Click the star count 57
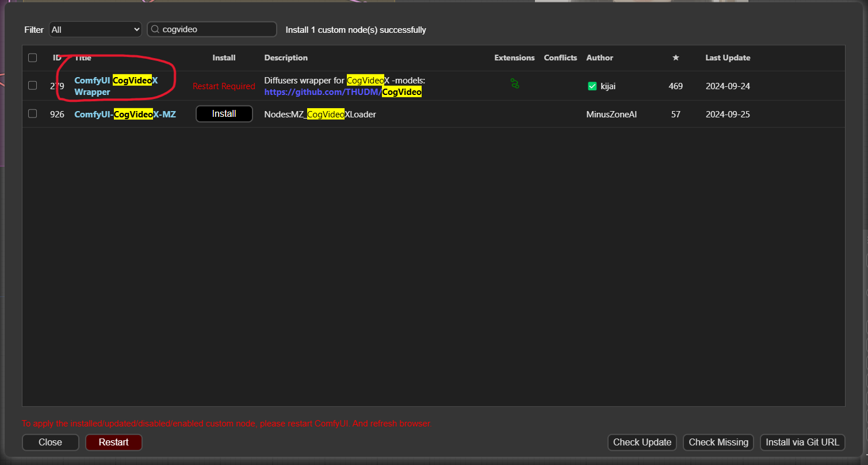This screenshot has height=465, width=868. coord(676,115)
